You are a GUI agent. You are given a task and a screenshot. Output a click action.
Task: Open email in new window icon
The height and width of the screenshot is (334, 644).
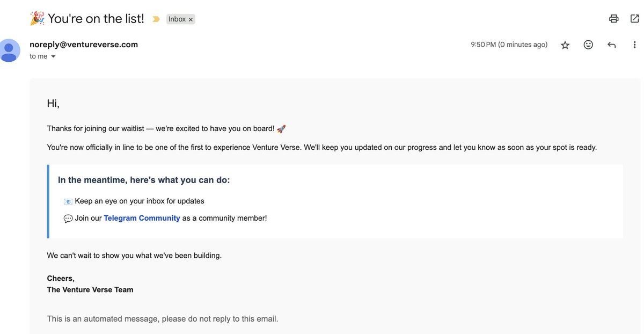pos(634,19)
